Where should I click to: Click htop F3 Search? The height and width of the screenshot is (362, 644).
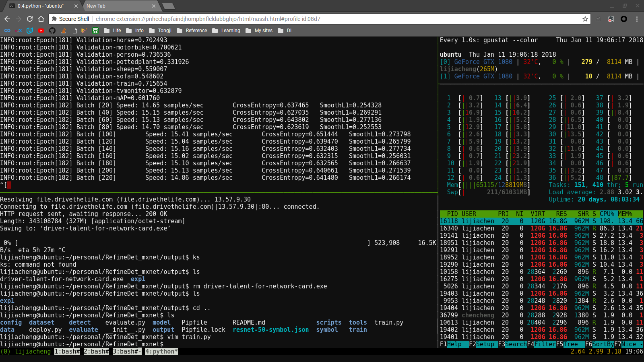512,344
